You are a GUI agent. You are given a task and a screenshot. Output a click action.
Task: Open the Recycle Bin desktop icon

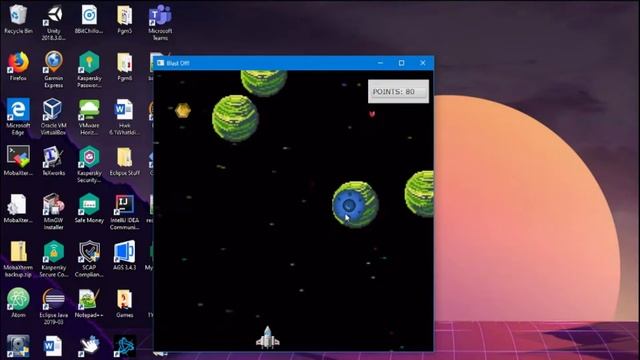(x=18, y=18)
